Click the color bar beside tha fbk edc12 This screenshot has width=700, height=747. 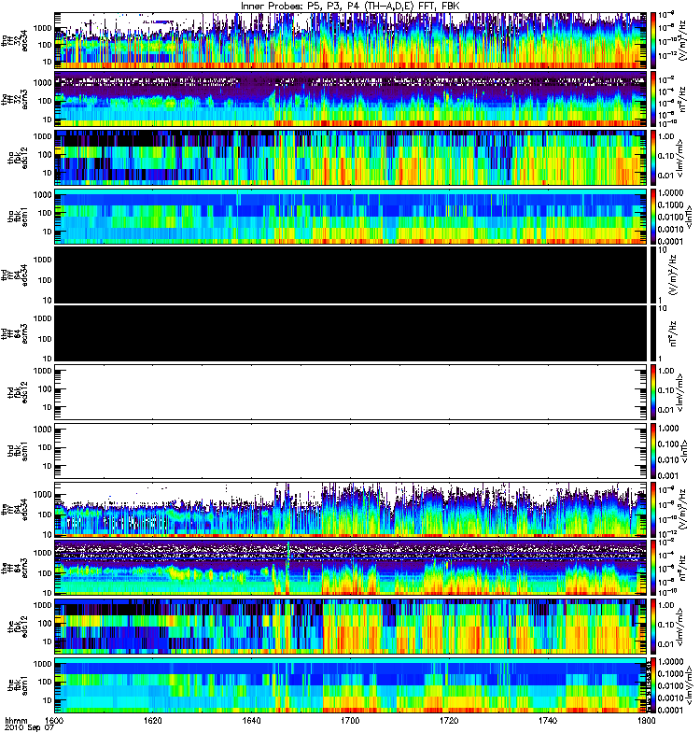coord(653,158)
